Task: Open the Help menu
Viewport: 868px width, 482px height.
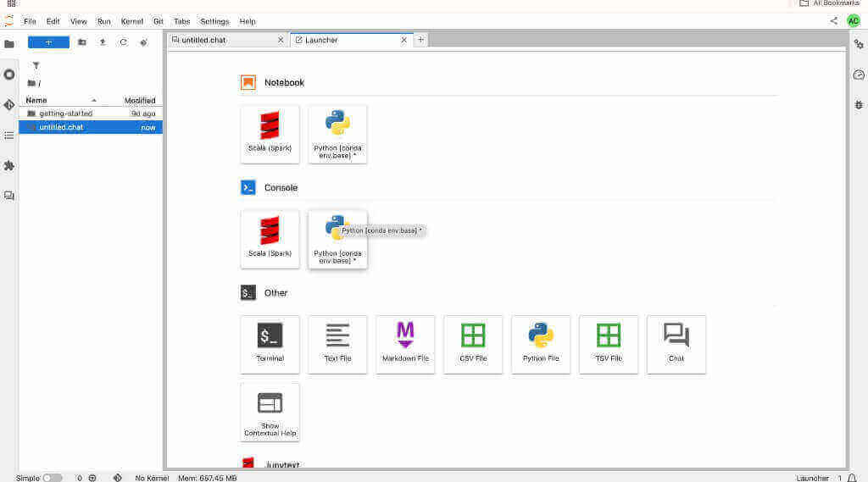Action: pyautogui.click(x=248, y=21)
